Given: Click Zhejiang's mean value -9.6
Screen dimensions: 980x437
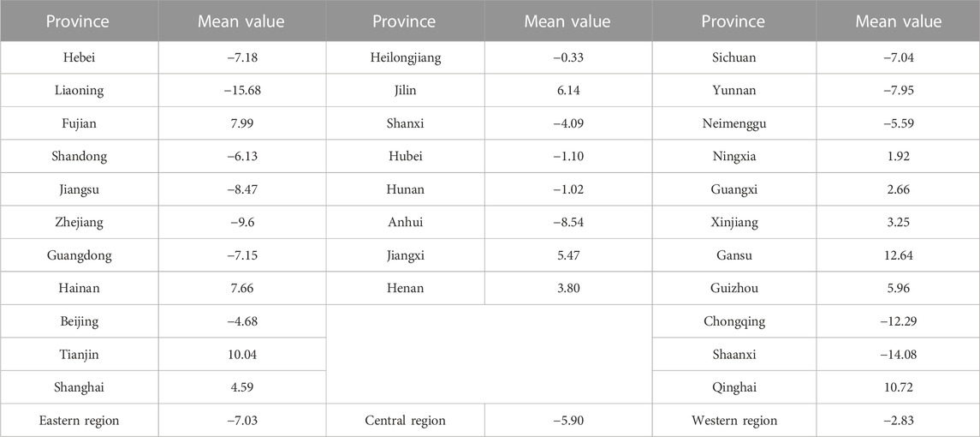Looking at the screenshot, I should pos(241,222).
